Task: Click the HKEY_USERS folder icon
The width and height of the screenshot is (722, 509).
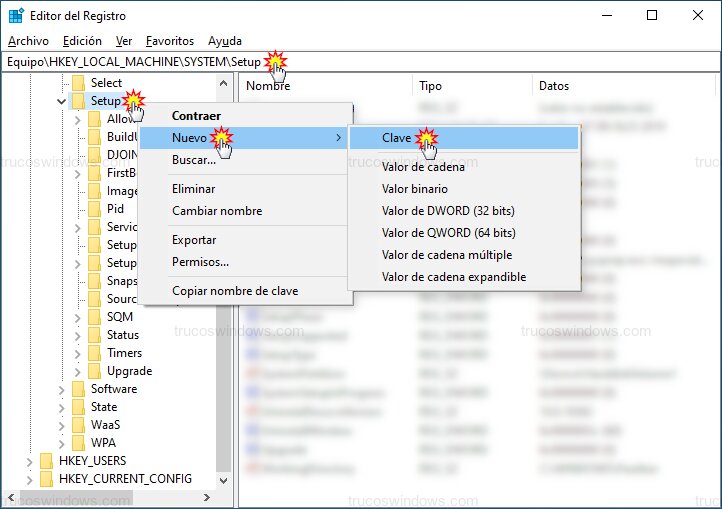Action: click(x=46, y=461)
